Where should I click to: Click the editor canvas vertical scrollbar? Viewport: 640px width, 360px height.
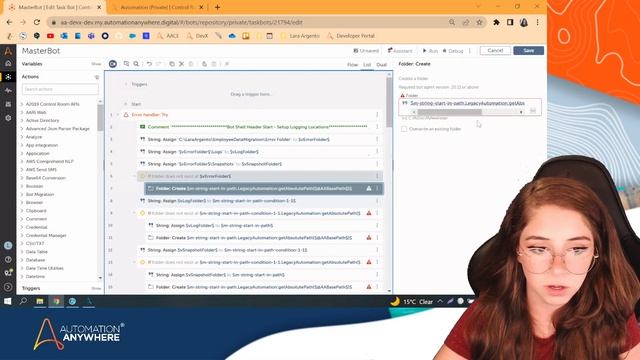[389, 102]
